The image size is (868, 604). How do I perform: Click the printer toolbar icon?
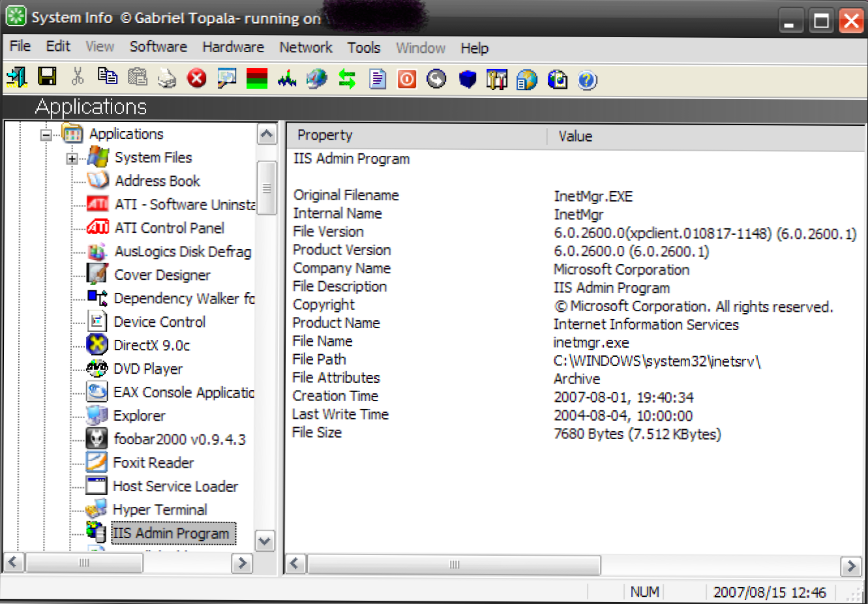[167, 79]
